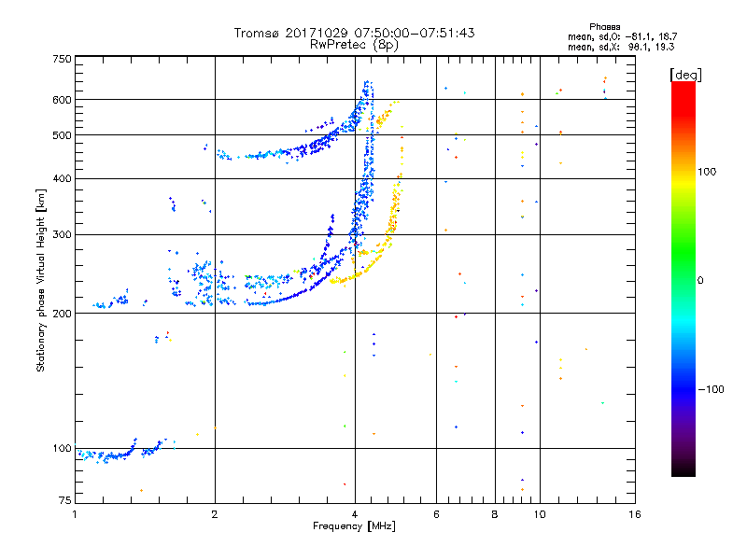Click the x-axis tick label '16'
Image resolution: width=747 pixels, height=560 pixels.
click(635, 514)
